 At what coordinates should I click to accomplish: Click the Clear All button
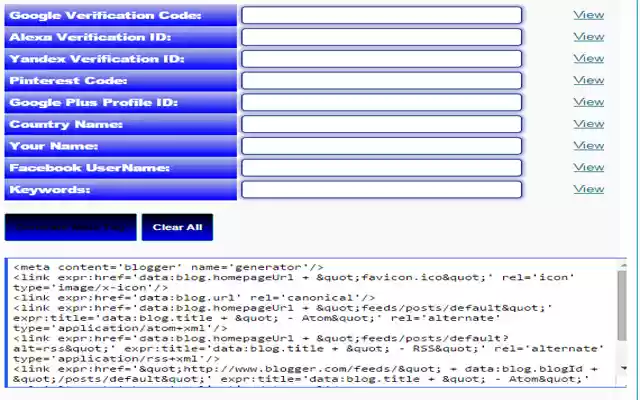(x=177, y=227)
